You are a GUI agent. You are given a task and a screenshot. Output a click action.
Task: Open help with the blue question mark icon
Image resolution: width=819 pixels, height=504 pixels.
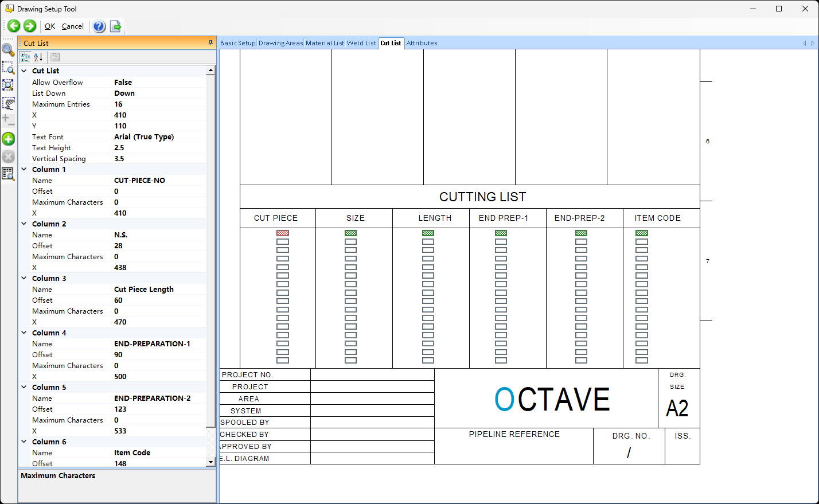pyautogui.click(x=99, y=26)
